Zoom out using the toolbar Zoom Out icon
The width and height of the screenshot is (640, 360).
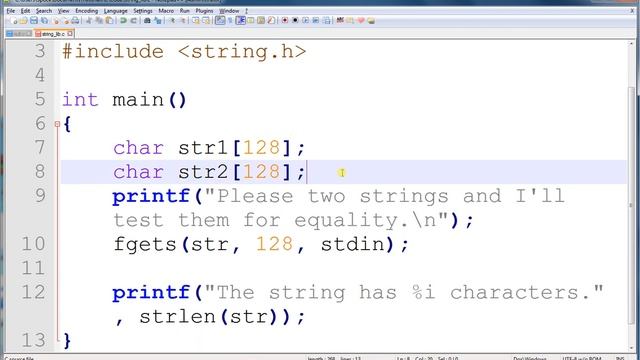point(182,20)
